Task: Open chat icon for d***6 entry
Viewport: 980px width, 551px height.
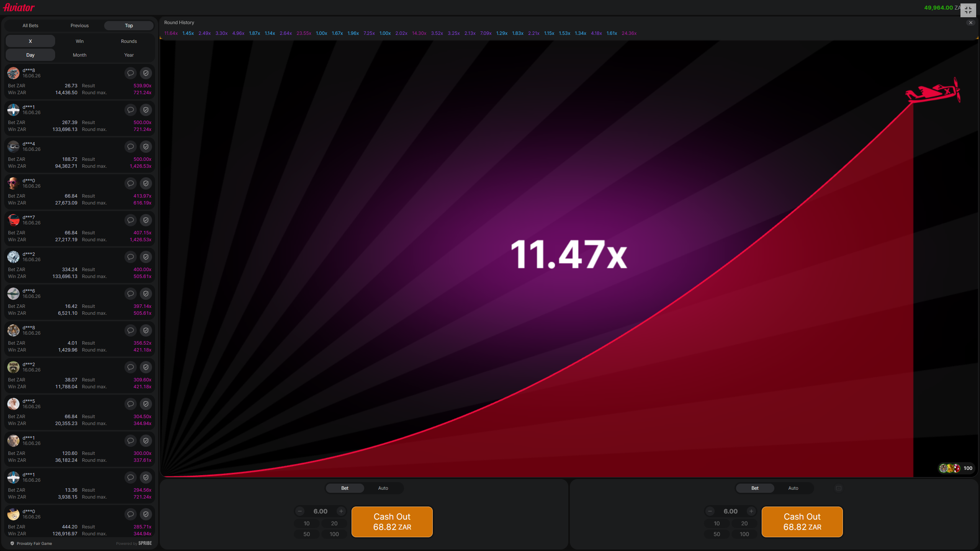Action: pyautogui.click(x=131, y=294)
